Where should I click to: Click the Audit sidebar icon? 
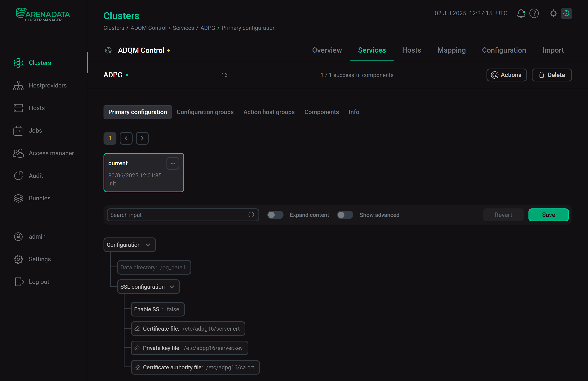18,176
